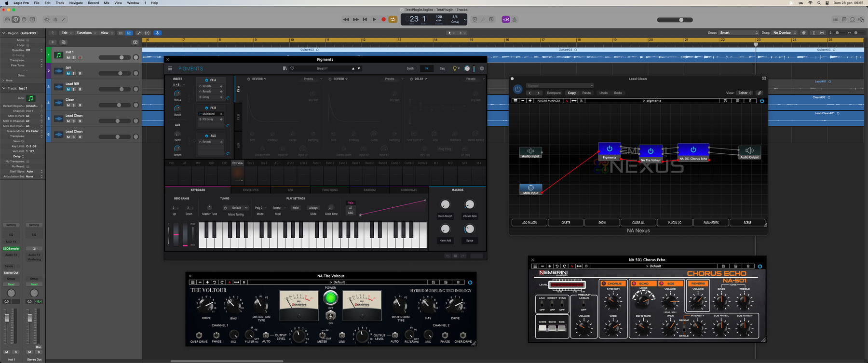
Task: Record-enable the Inst 1 track
Action: point(80,58)
